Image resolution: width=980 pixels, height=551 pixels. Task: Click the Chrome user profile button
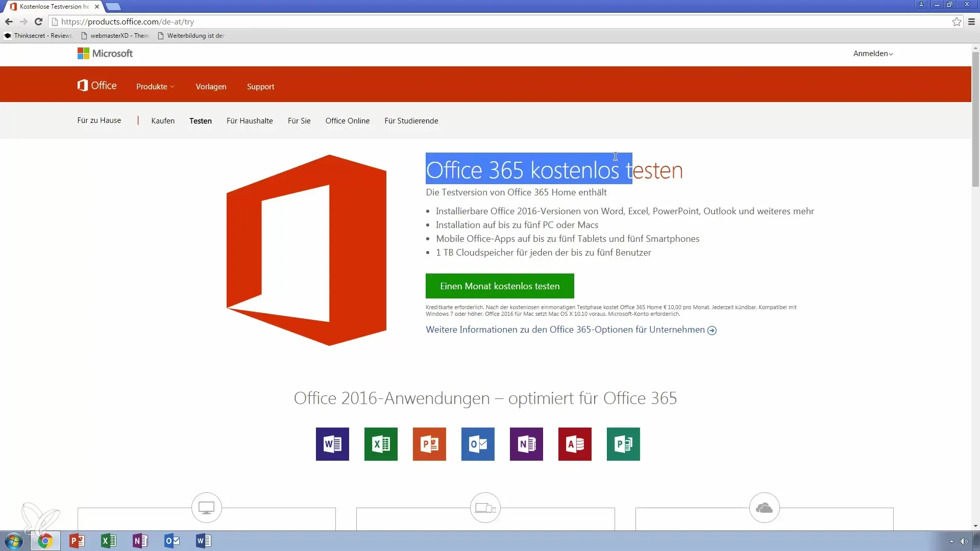point(921,4)
